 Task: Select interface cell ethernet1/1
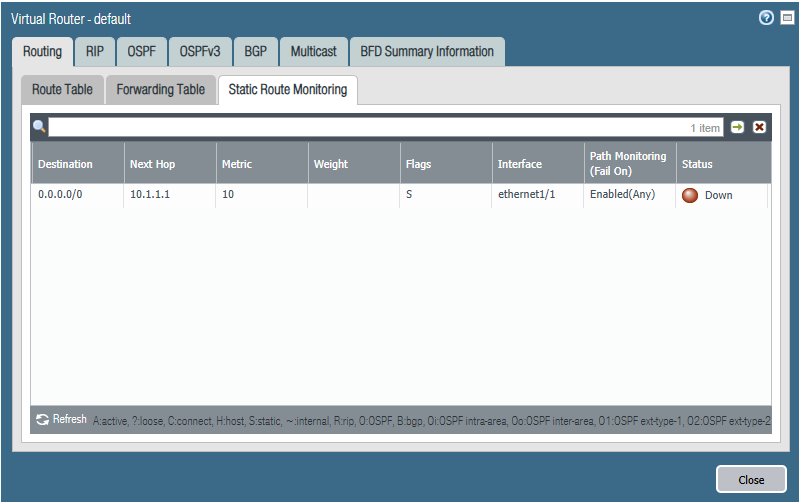tap(526, 194)
